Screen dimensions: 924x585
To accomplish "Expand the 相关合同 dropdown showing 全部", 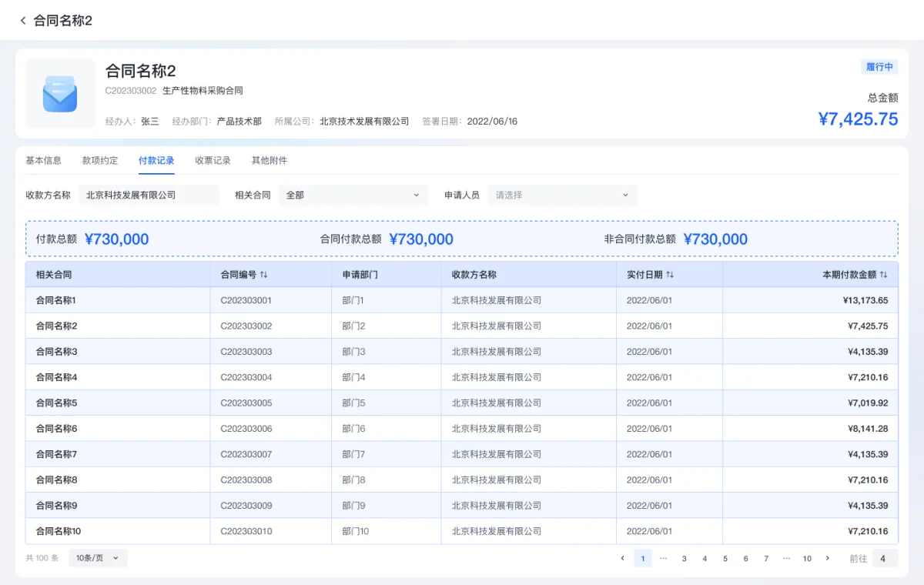I will tap(353, 196).
